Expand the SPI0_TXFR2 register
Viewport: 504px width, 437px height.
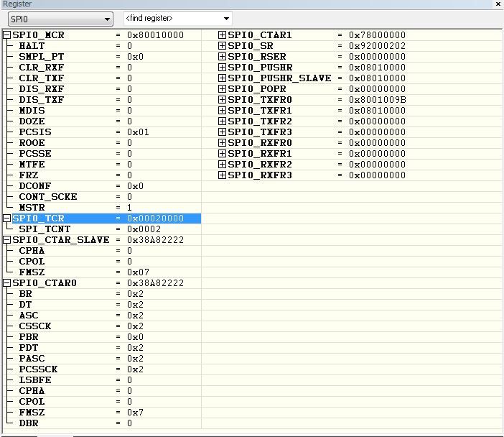tap(222, 121)
